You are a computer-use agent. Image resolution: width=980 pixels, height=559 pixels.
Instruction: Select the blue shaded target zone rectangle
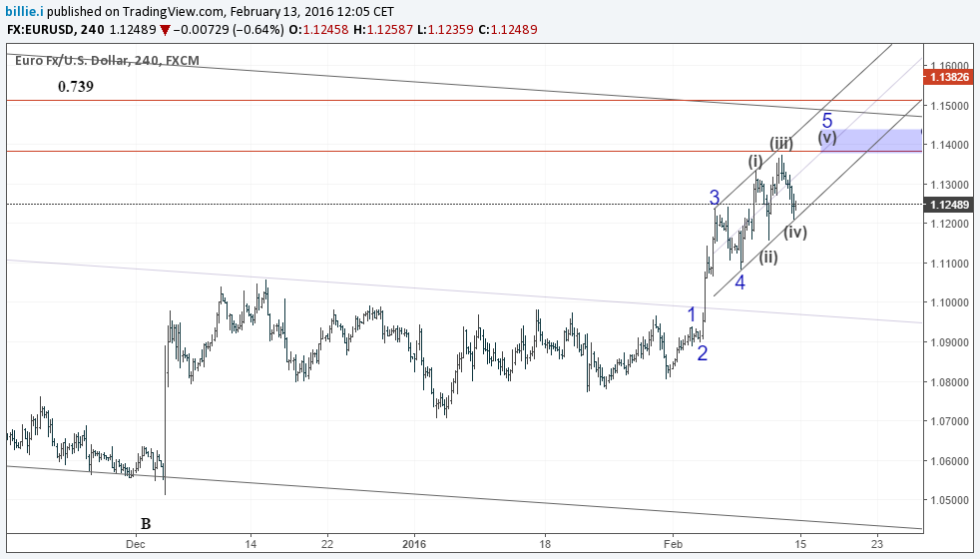pyautogui.click(x=870, y=141)
